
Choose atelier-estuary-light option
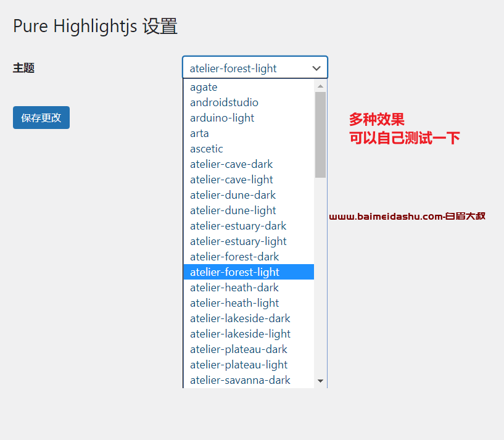tap(249, 241)
